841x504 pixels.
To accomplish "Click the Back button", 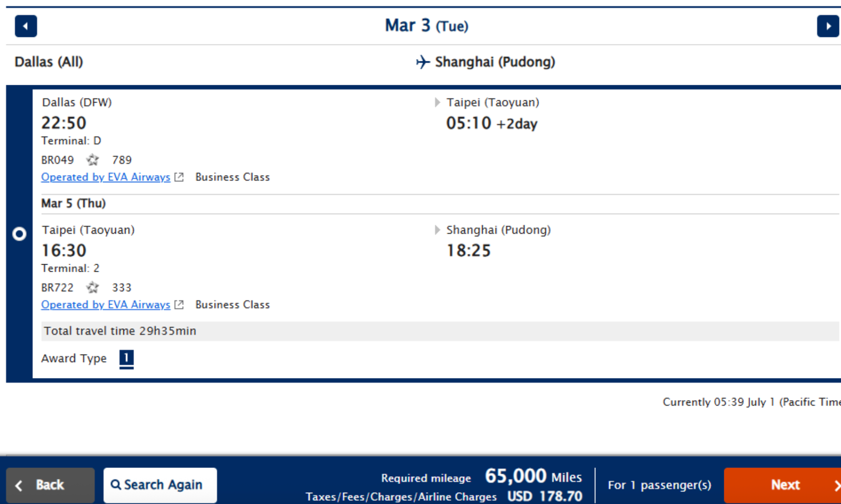I will pyautogui.click(x=50, y=485).
